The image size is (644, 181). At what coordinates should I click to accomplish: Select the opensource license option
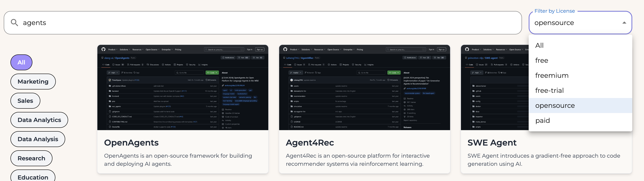click(x=580, y=105)
